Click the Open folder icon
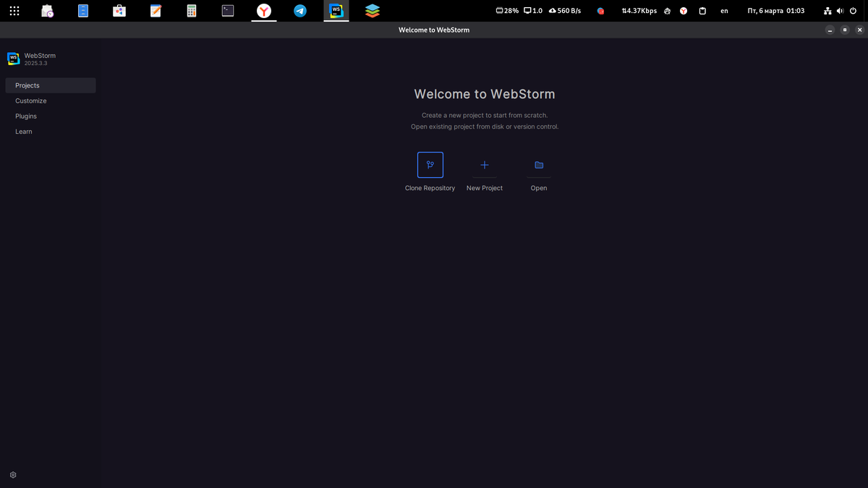Image resolution: width=868 pixels, height=488 pixels. click(x=539, y=165)
